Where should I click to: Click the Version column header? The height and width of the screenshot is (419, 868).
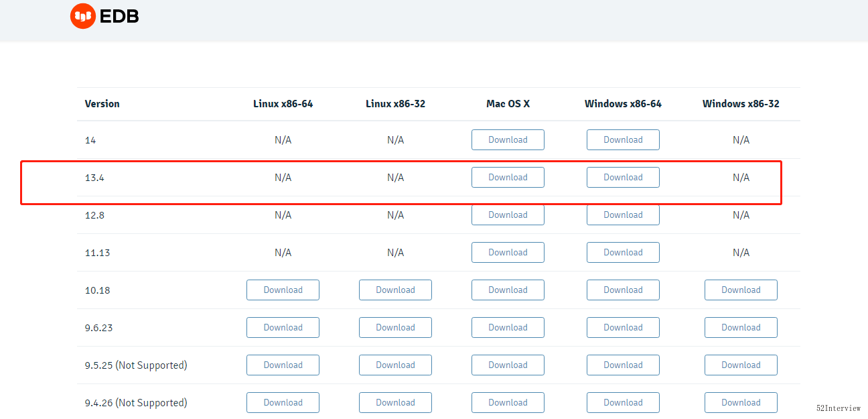pos(102,104)
